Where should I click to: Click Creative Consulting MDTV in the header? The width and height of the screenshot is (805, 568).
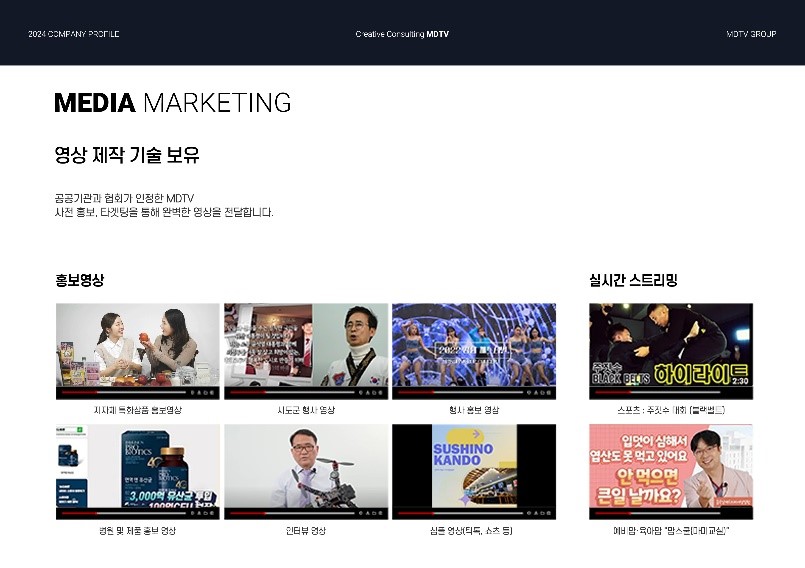click(x=402, y=34)
